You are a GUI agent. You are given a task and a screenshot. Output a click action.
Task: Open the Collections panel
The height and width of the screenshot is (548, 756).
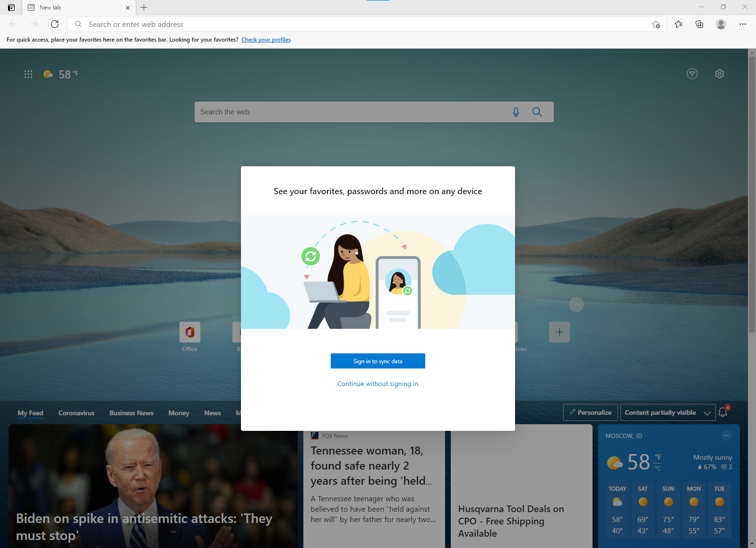click(699, 24)
